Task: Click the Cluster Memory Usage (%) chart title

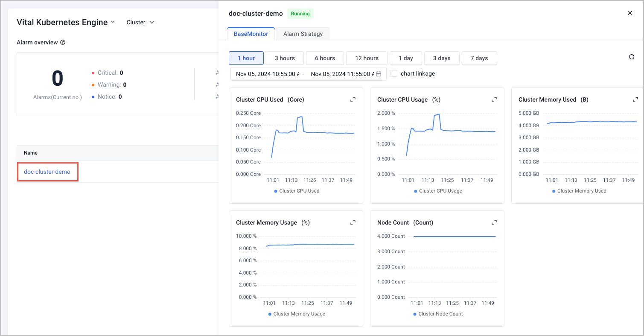Action: pyautogui.click(x=273, y=222)
